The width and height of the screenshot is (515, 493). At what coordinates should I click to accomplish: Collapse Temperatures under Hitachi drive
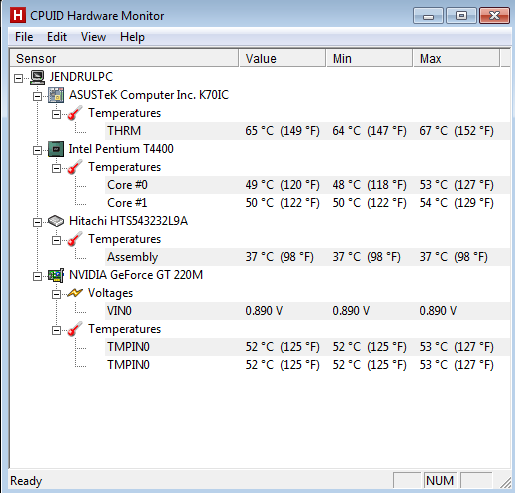pos(56,240)
